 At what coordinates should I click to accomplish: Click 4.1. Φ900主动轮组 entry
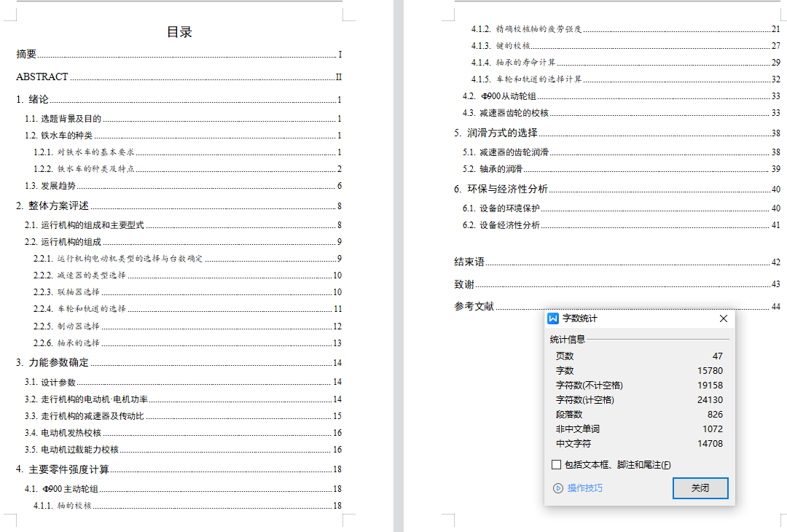click(183, 489)
